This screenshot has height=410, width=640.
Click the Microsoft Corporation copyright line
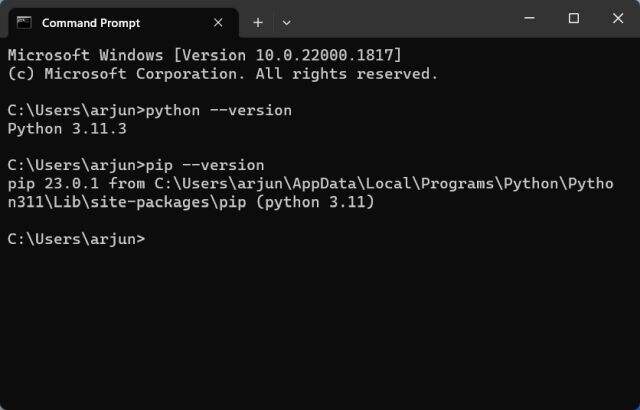(x=222, y=73)
